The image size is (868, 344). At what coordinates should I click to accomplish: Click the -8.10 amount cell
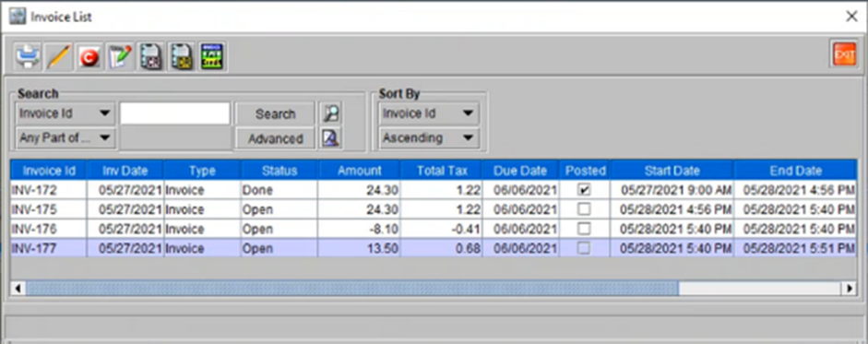click(359, 229)
